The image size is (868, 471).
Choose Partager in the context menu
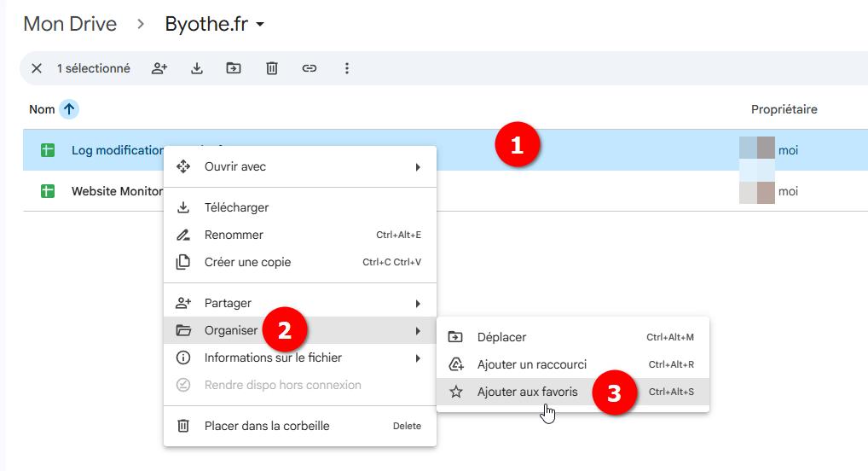pyautogui.click(x=300, y=303)
